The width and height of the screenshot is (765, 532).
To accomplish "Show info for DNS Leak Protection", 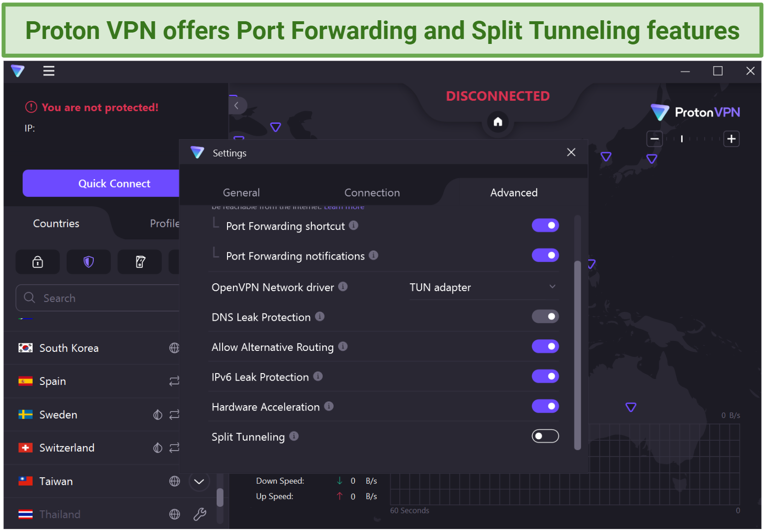I will (x=320, y=316).
